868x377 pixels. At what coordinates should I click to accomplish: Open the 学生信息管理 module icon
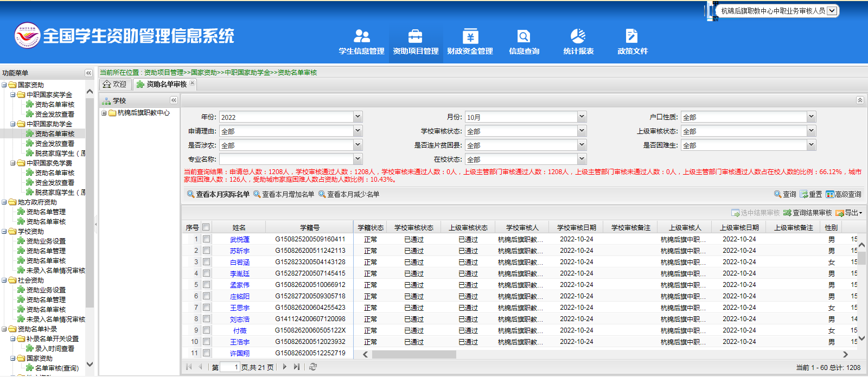[x=361, y=36]
